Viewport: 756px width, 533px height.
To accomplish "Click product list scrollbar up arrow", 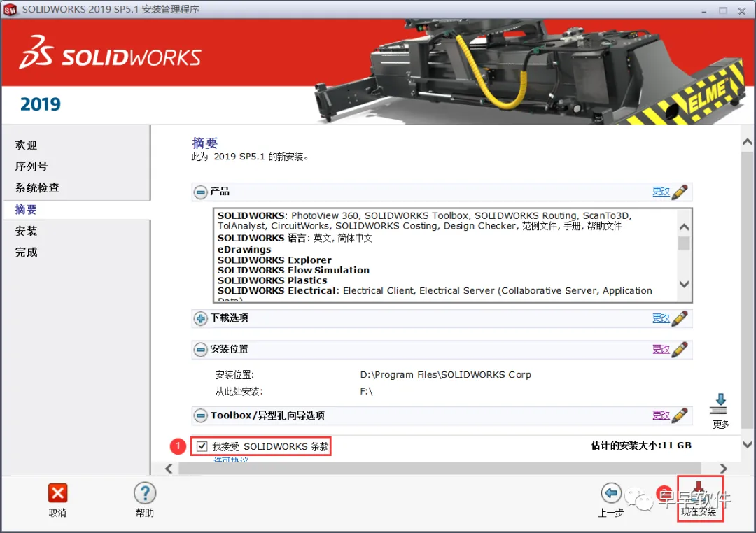I will [684, 227].
